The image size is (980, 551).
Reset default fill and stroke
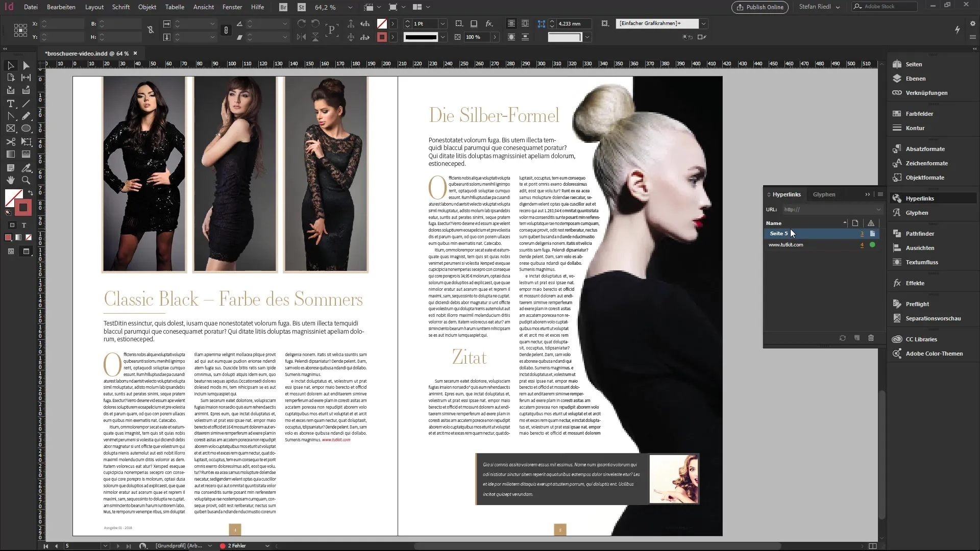point(8,212)
